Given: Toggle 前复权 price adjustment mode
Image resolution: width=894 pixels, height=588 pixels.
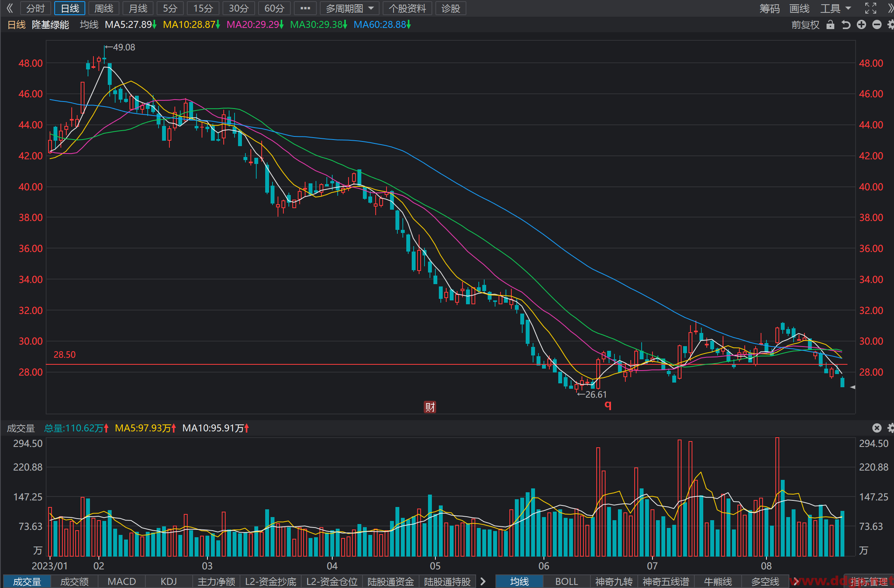Looking at the screenshot, I should (805, 25).
